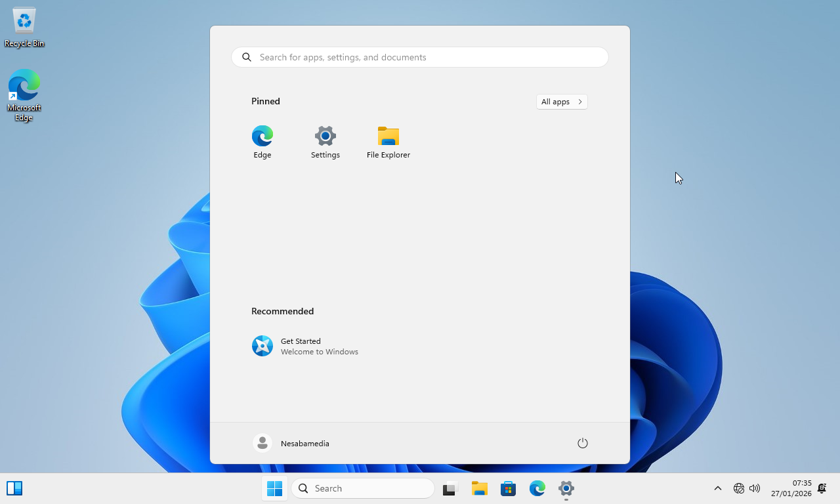Click the volume speaker tray icon
Viewport: 840px width, 504px height.
755,488
